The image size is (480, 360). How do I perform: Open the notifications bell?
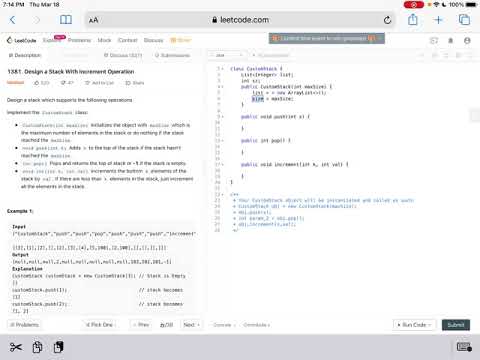pyautogui.click(x=451, y=41)
